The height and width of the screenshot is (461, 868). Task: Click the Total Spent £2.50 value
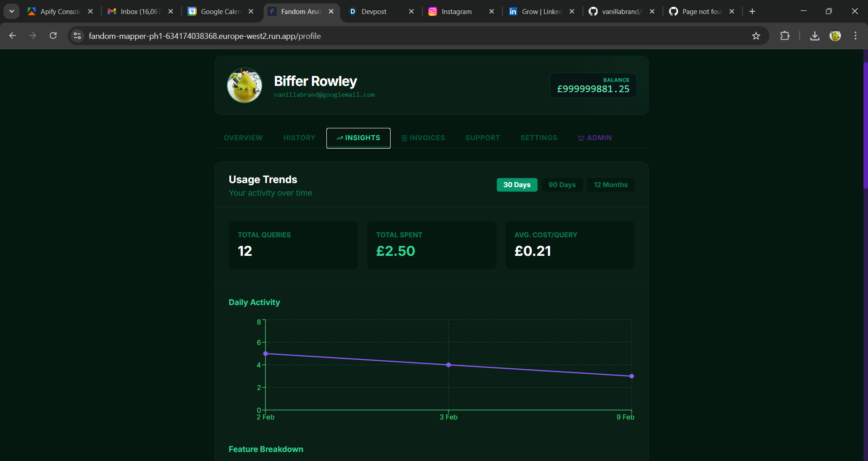point(396,251)
